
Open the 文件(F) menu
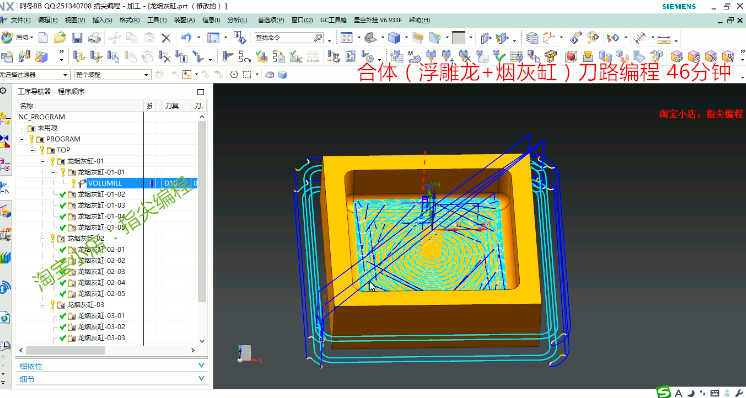20,20
